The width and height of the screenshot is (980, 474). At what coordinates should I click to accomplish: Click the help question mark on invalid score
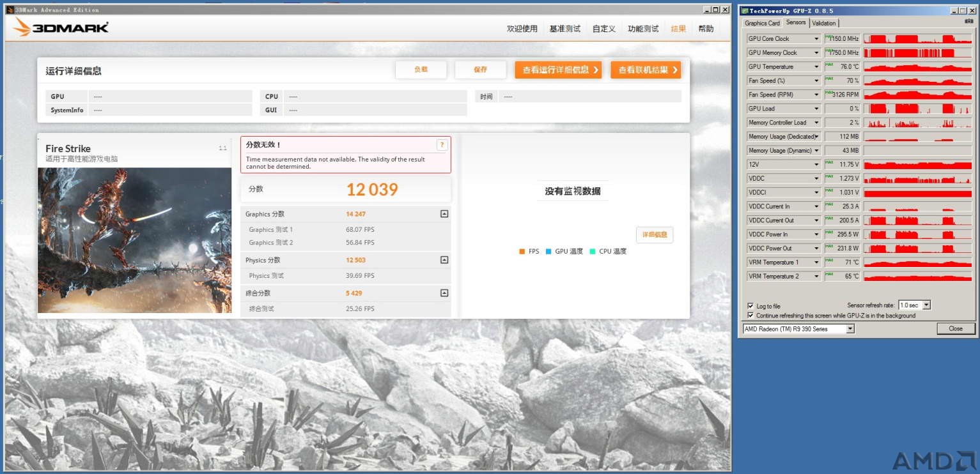pyautogui.click(x=442, y=145)
